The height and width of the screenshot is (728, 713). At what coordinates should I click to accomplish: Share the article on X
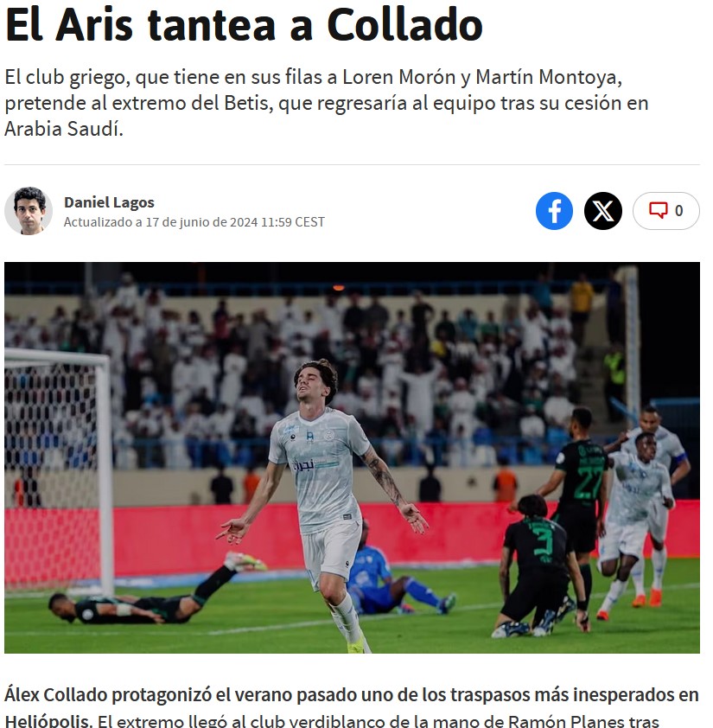point(602,211)
